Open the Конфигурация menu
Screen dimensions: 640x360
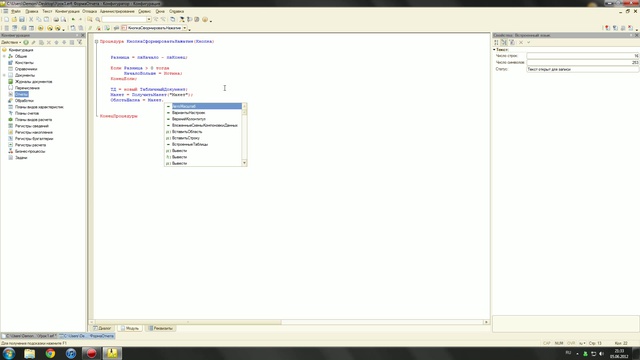[67, 11]
